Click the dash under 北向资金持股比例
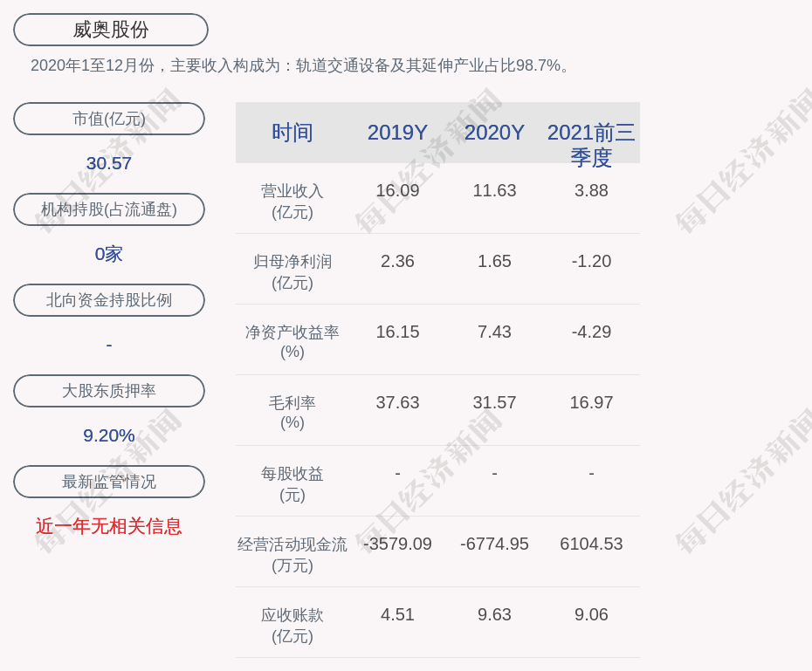Image resolution: width=812 pixels, height=671 pixels. click(109, 345)
